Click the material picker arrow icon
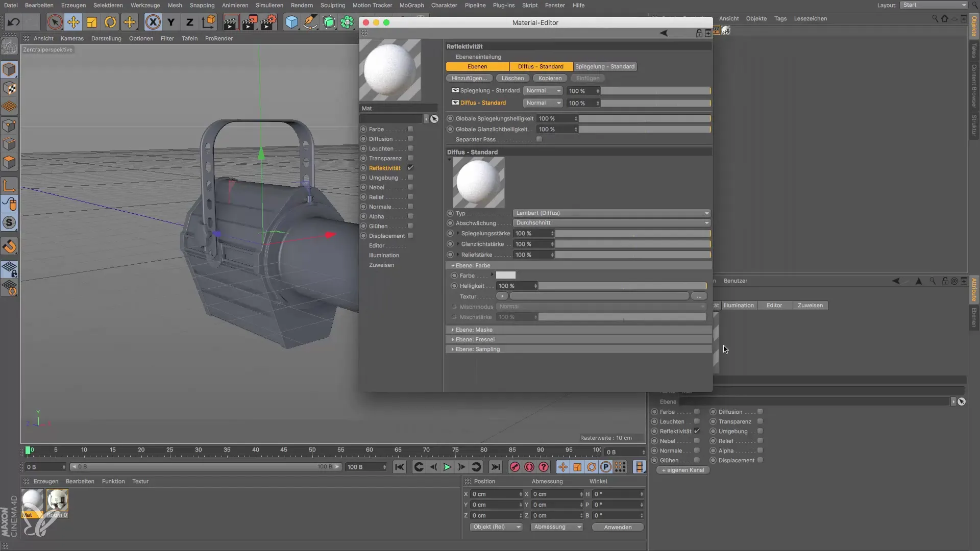The height and width of the screenshot is (551, 980). (434, 119)
